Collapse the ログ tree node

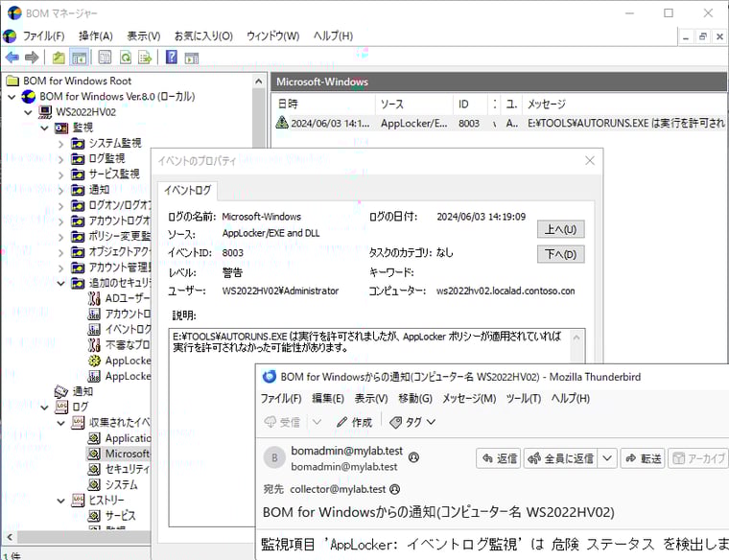45,408
